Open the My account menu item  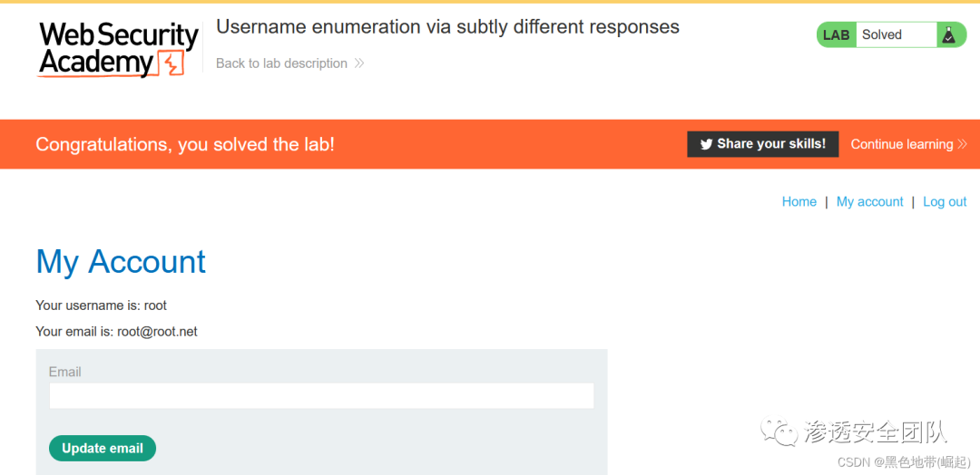pos(869,201)
